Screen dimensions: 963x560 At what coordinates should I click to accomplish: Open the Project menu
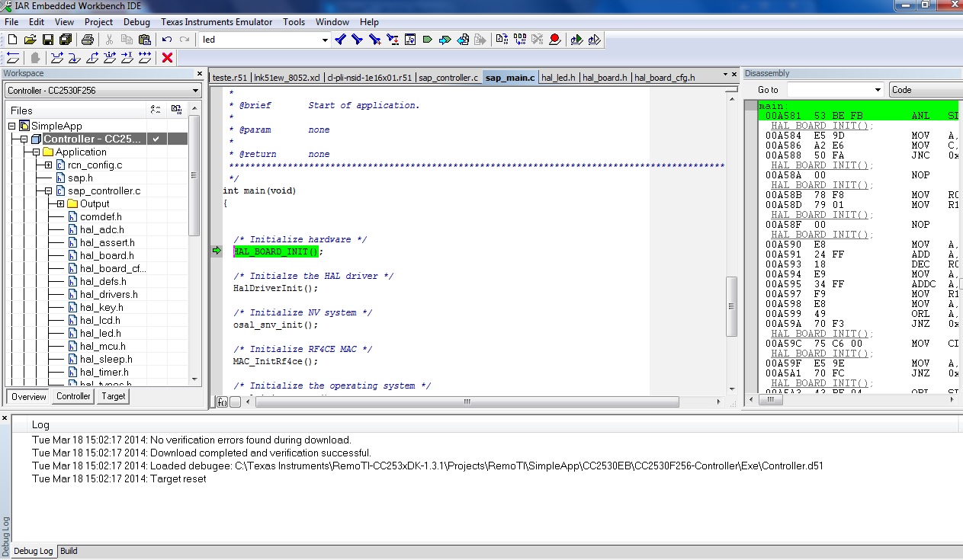98,22
